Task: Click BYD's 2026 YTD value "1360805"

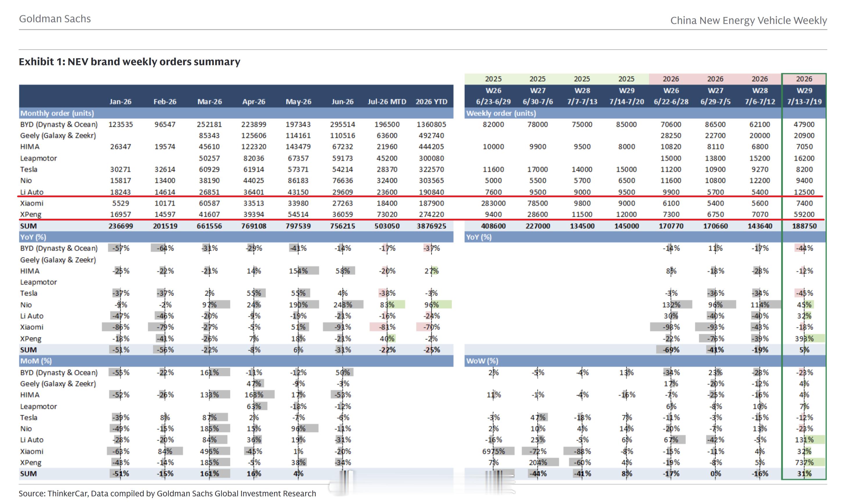Action: tap(431, 124)
